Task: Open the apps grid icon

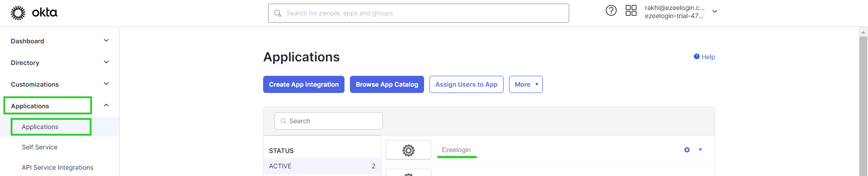Action: (x=631, y=10)
